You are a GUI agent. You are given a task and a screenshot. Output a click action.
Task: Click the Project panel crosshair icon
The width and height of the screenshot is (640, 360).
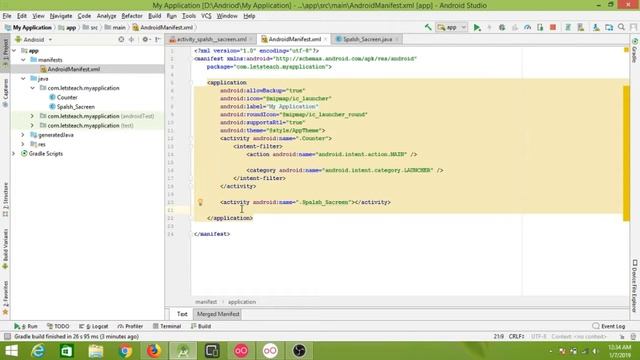pos(131,40)
